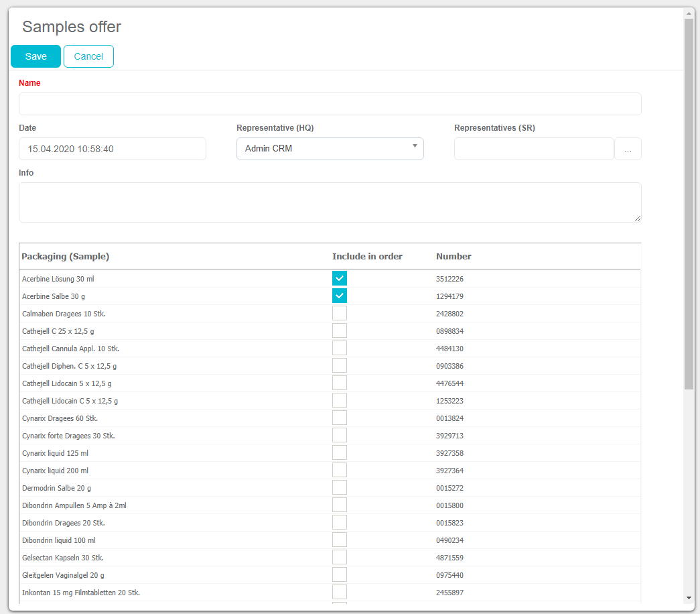The image size is (700, 614).
Task: Check Calmaben Dragees 10 Stk.
Action: click(x=340, y=313)
